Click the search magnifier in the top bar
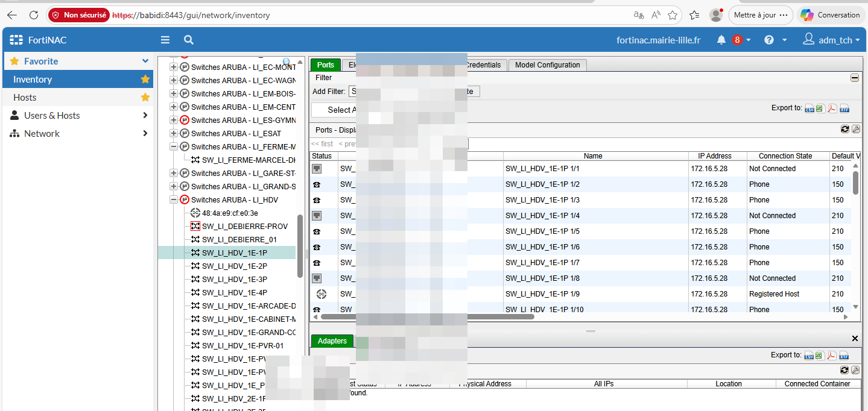 (x=189, y=40)
